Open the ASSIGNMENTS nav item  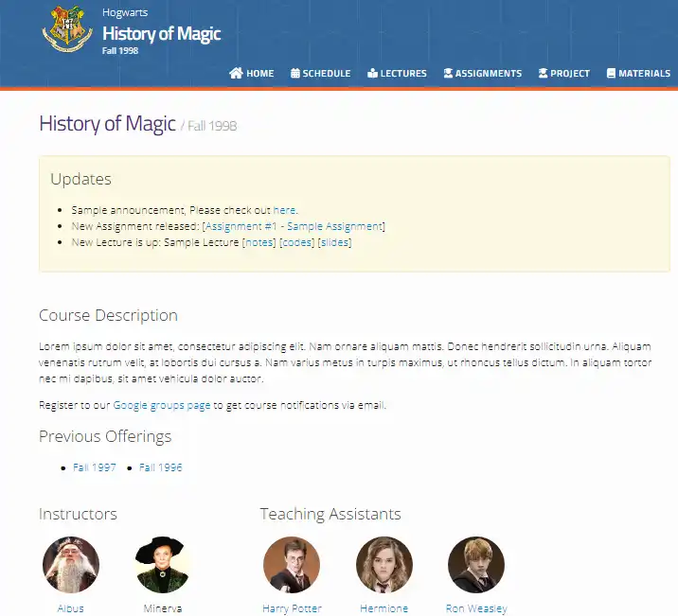[483, 73]
